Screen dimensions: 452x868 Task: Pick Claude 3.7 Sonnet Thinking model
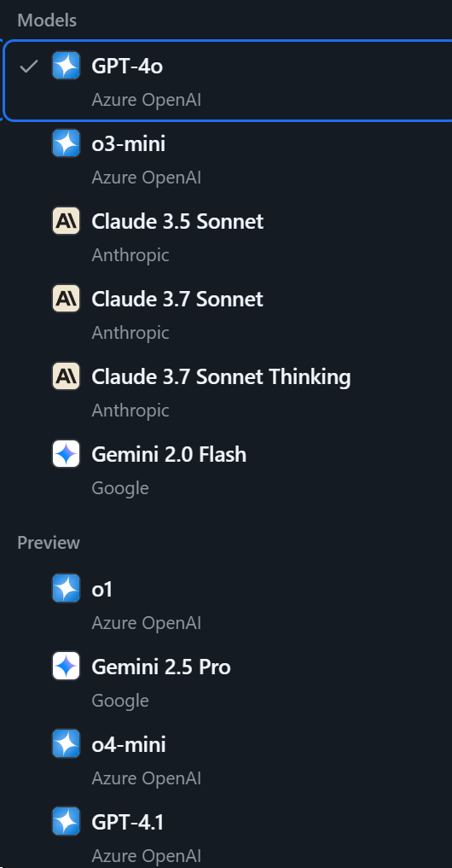click(x=228, y=392)
